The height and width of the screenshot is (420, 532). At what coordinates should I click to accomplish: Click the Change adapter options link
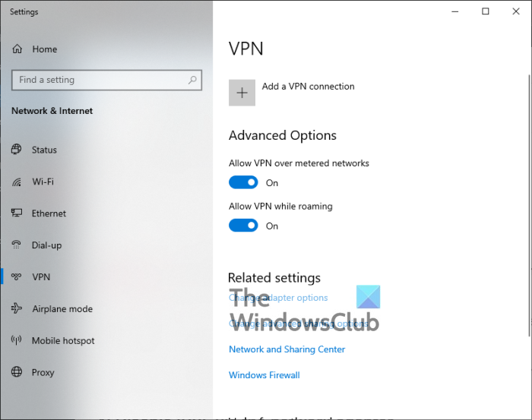(278, 298)
